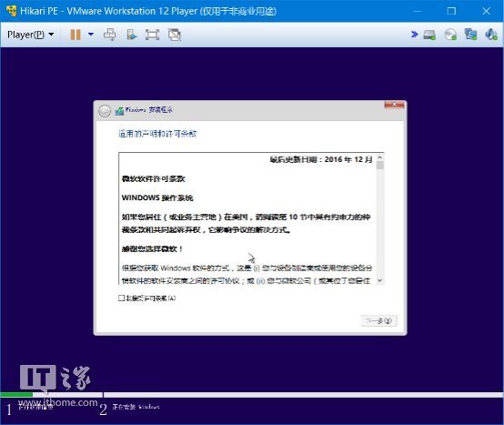Screen dimensions: 504x425
Task: Click the back arrow in Windows Setup
Action: (105, 111)
